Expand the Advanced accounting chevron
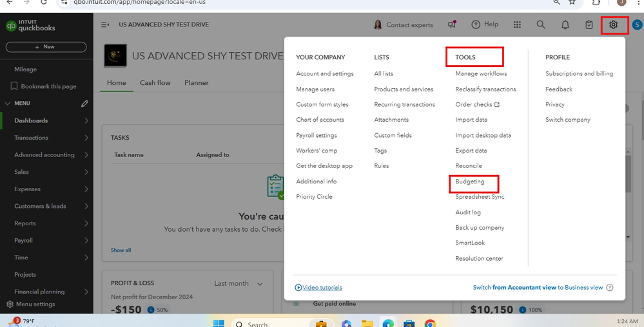The width and height of the screenshot is (644, 327). (x=86, y=155)
